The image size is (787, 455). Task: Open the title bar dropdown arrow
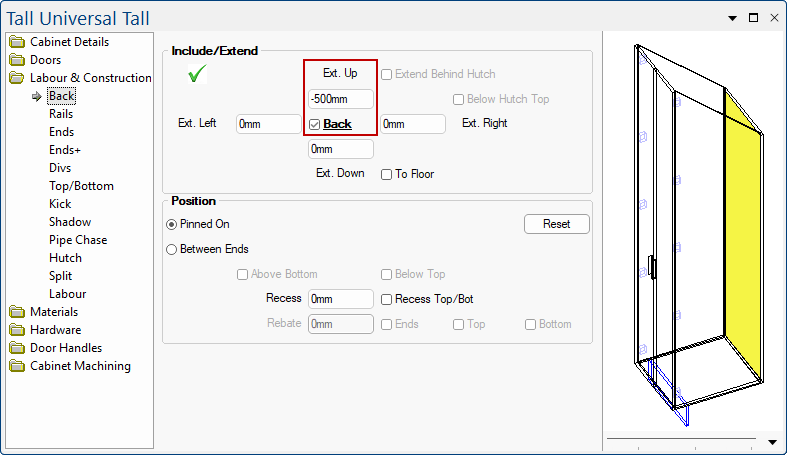[732, 17]
